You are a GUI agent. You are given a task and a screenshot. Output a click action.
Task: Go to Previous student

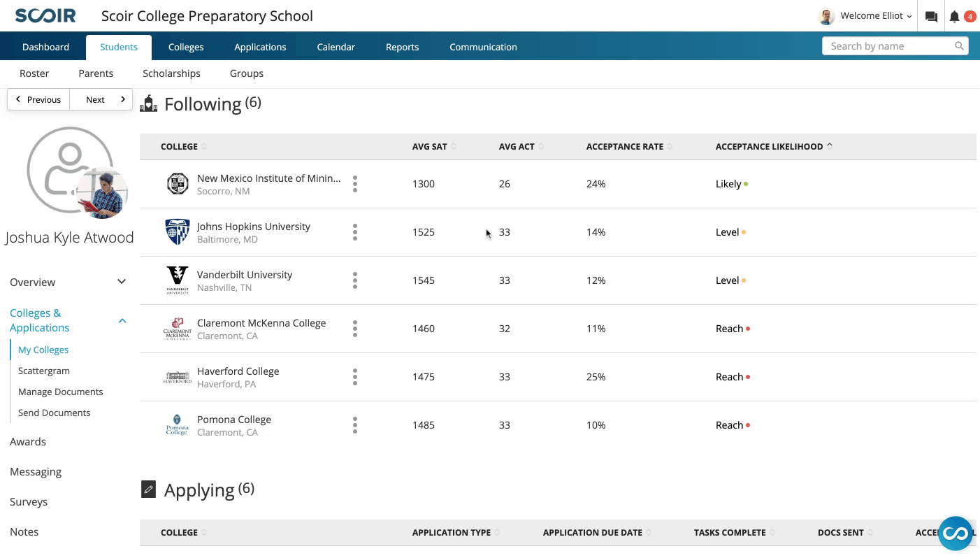pyautogui.click(x=38, y=99)
